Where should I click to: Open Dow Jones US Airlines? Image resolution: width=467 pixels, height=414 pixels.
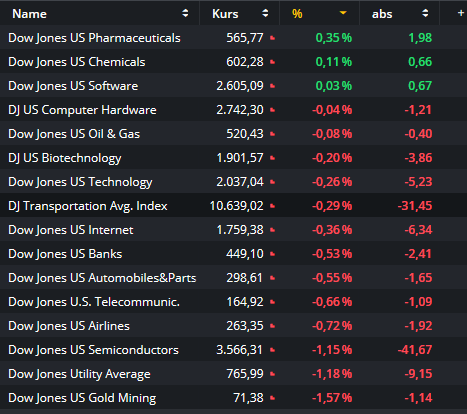pyautogui.click(x=69, y=326)
